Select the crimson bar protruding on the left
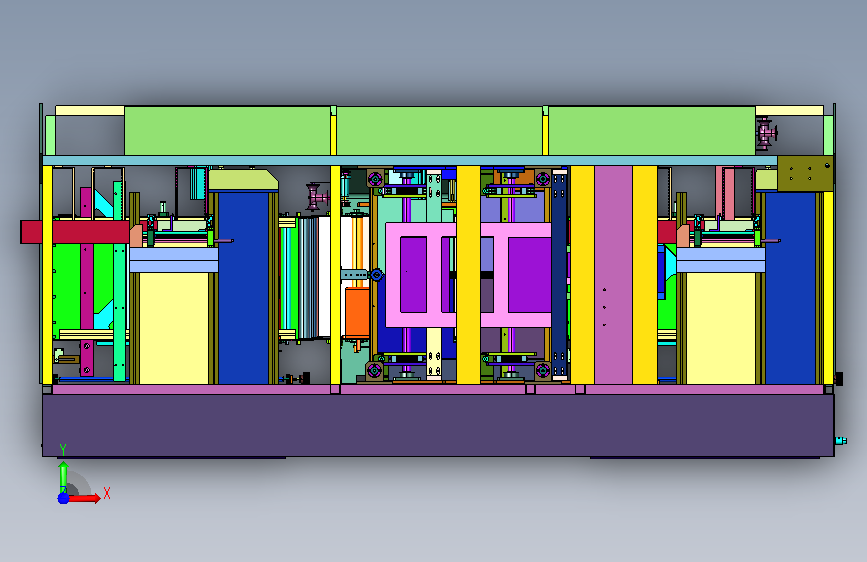The image size is (867, 562). [x=75, y=232]
